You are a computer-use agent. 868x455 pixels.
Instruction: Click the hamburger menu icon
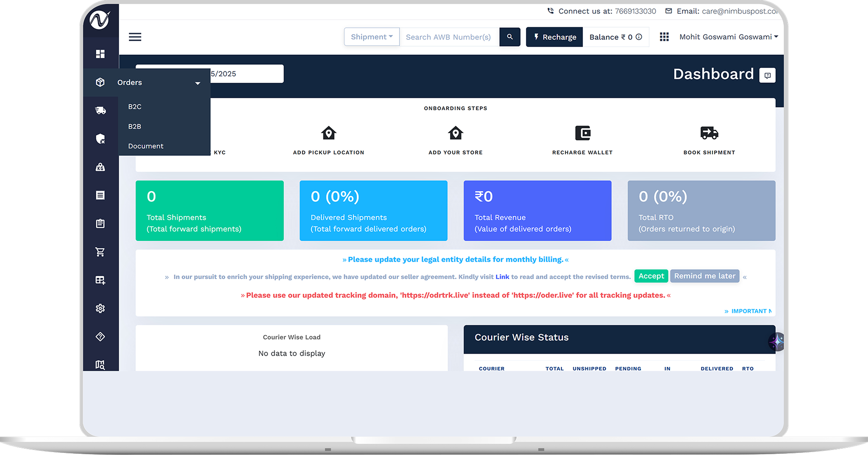click(x=135, y=37)
